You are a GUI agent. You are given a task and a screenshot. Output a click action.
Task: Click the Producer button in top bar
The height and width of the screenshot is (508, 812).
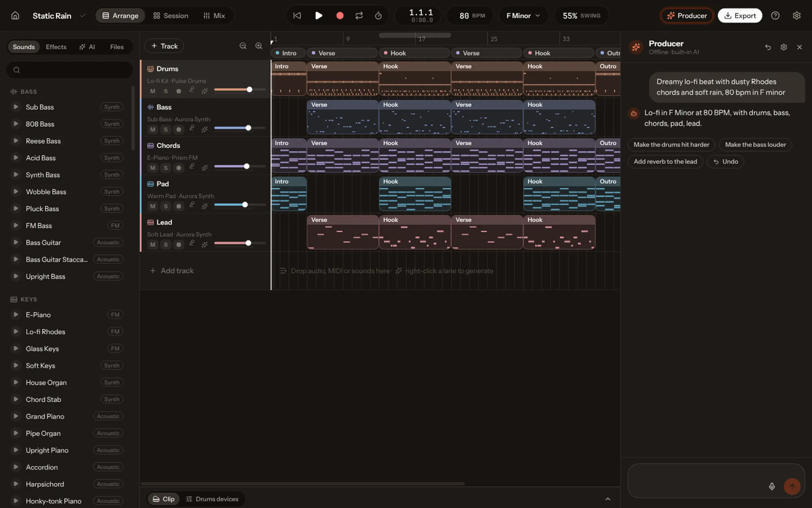687,16
